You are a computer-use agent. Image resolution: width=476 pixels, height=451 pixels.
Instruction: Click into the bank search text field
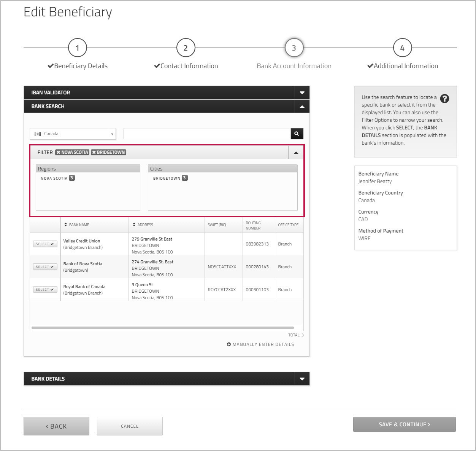(x=207, y=134)
